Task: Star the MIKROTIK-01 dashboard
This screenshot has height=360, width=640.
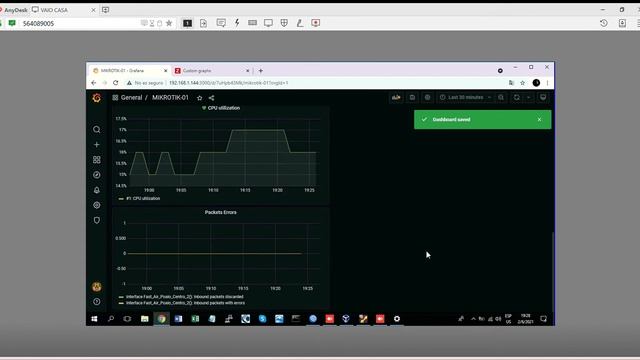Action: point(200,98)
